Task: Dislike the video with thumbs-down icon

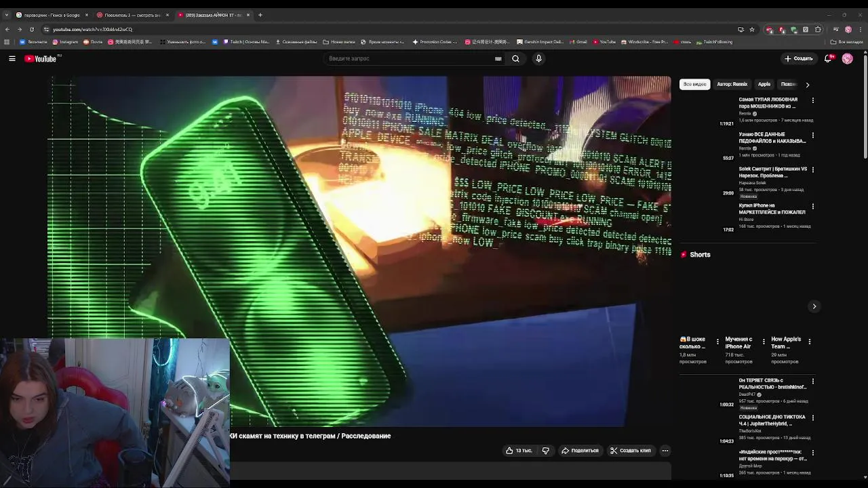Action: click(x=545, y=451)
